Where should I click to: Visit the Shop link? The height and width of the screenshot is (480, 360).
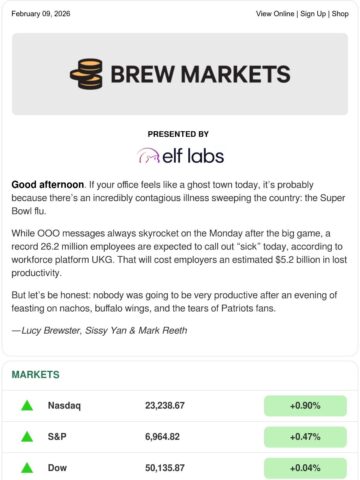click(340, 14)
